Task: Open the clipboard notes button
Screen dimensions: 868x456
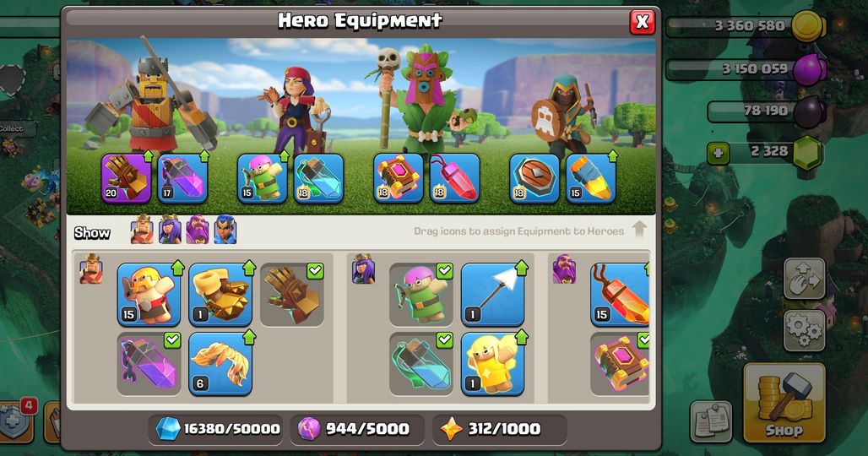Action: click(x=711, y=421)
